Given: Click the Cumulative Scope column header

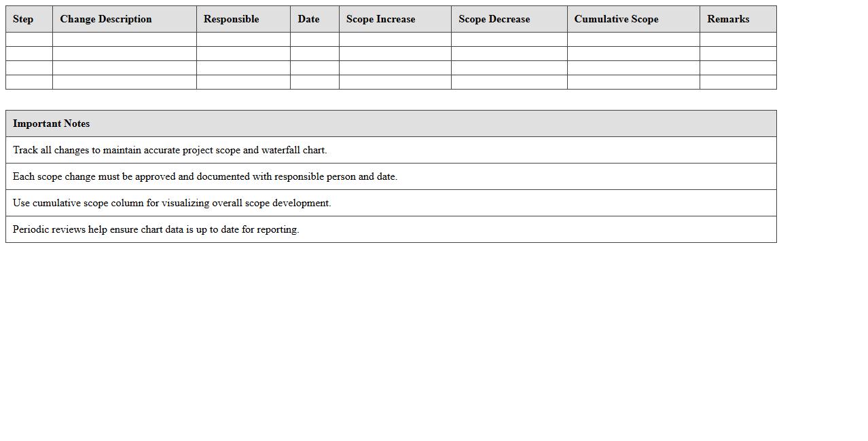Looking at the screenshot, I should point(616,19).
